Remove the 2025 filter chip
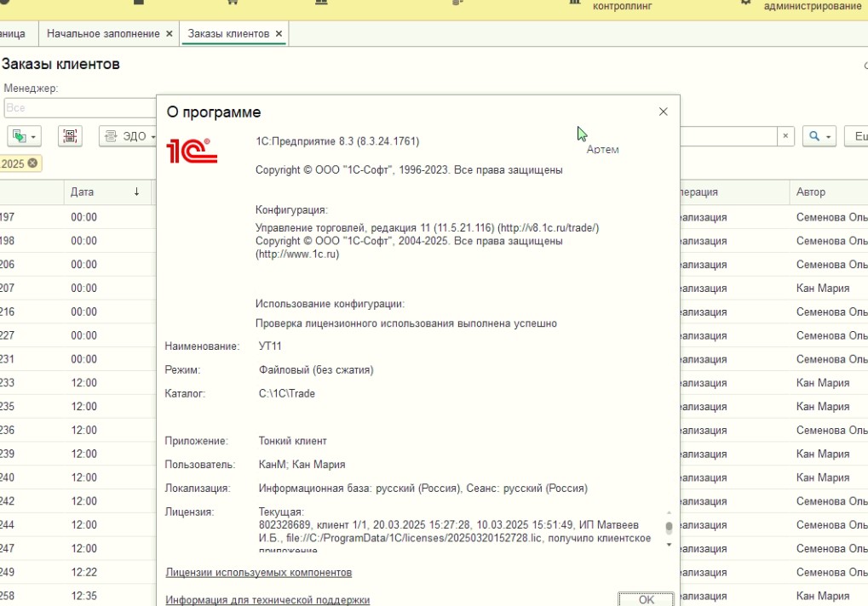Viewport: 868px width, 606px height. pos(32,163)
